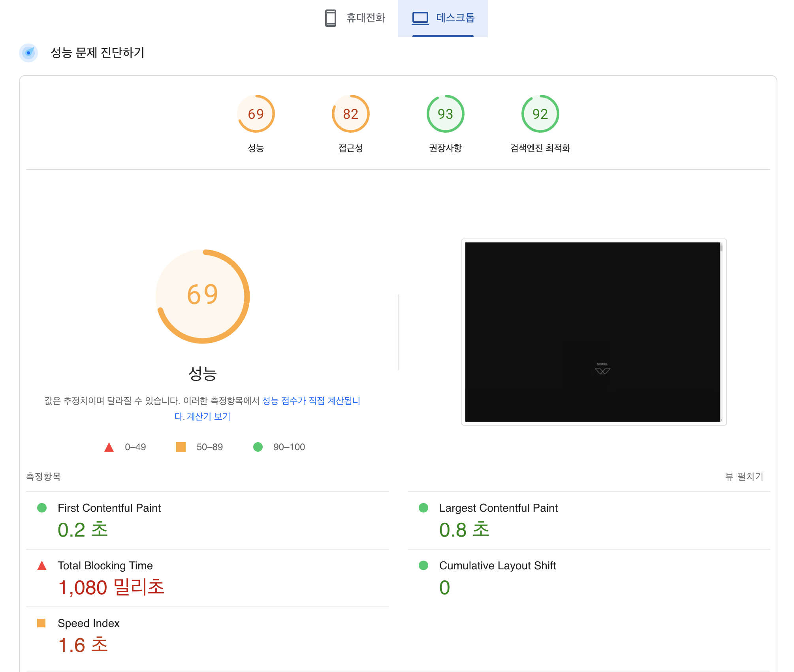Click the red triangle beside Total Blocking Time
Viewport: 794px width, 672px height.
(42, 566)
